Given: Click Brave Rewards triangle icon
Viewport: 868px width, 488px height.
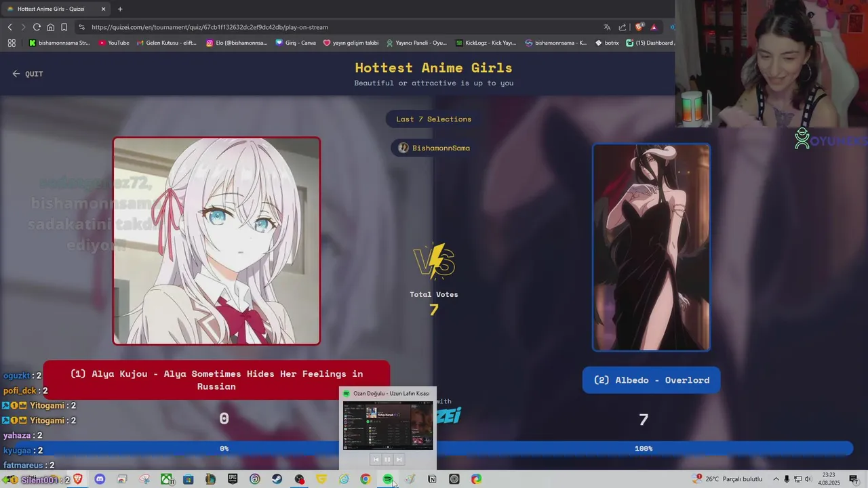Looking at the screenshot, I should 654,27.
